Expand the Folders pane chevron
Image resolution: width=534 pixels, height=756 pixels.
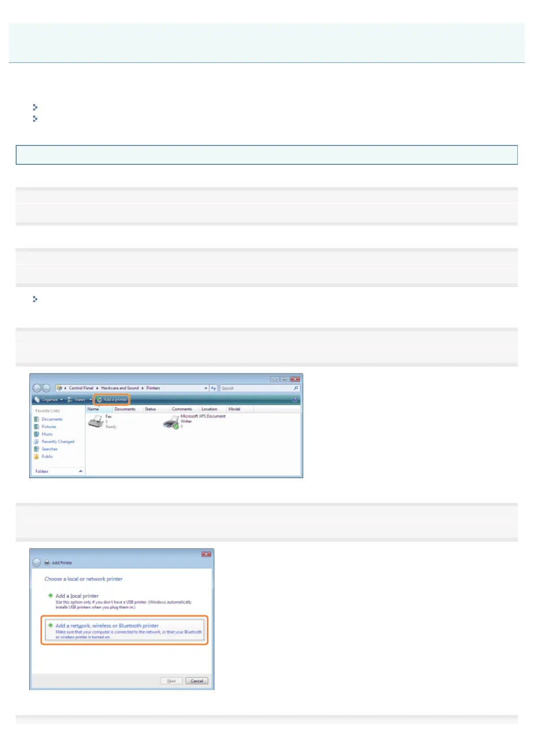[81, 471]
